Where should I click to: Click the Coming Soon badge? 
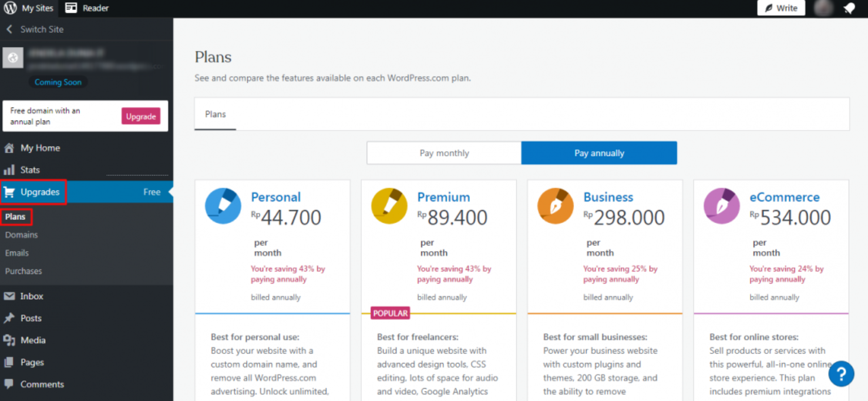58,82
